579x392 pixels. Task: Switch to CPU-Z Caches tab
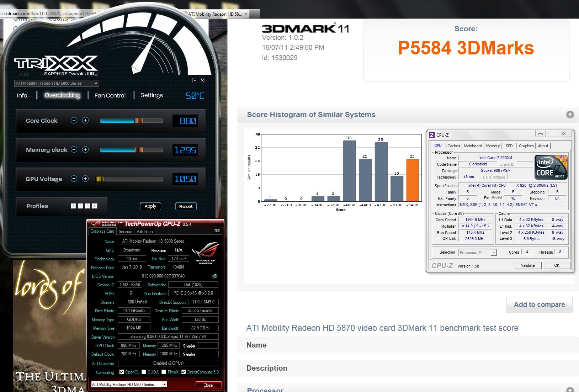pyautogui.click(x=453, y=146)
